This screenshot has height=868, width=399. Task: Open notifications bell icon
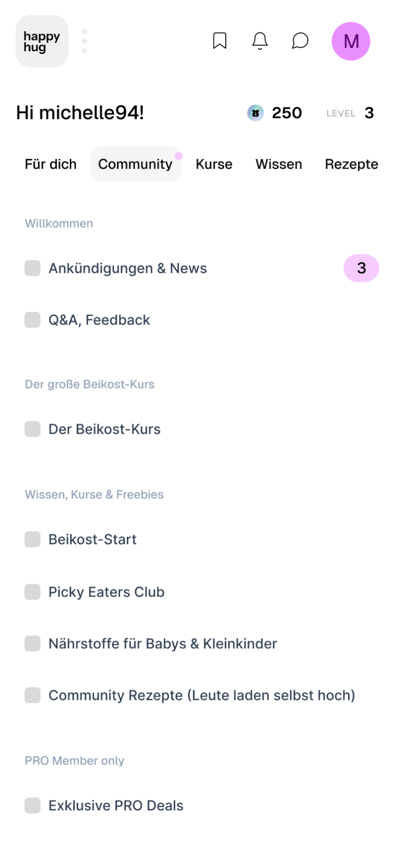point(260,41)
